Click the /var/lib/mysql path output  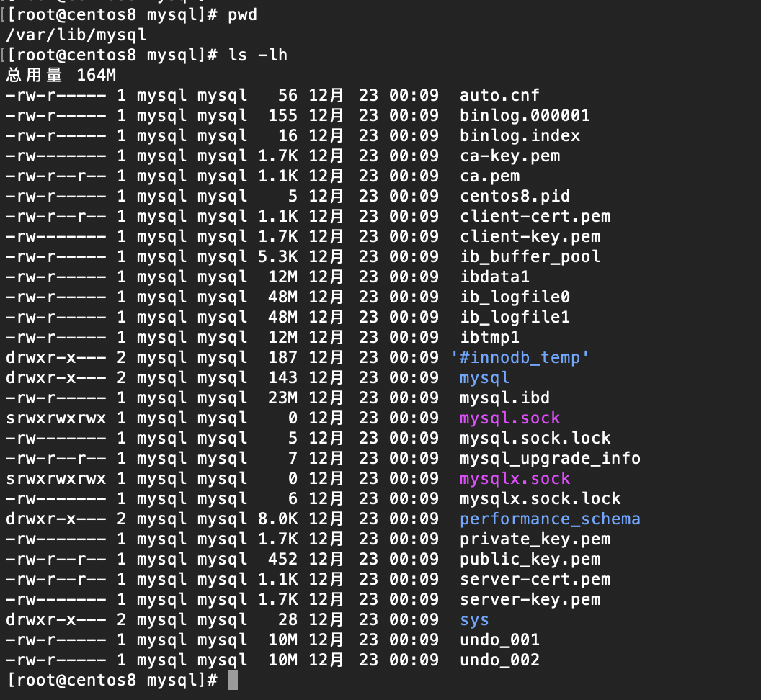76,35
